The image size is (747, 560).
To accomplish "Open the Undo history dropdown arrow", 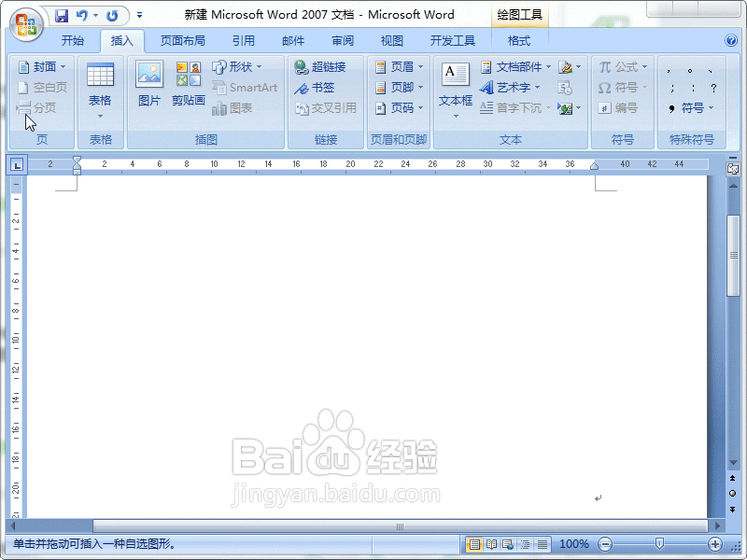I will pos(95,16).
